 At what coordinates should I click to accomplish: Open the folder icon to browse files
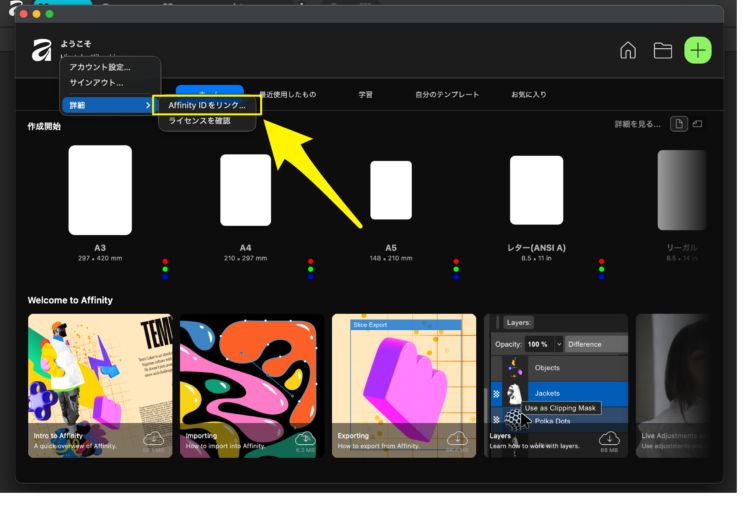pos(662,50)
